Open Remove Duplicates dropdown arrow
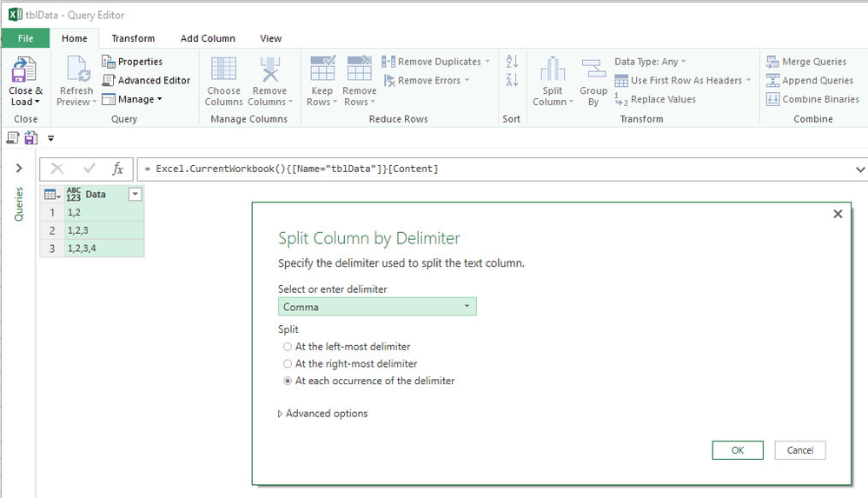The width and height of the screenshot is (868, 498). point(487,62)
